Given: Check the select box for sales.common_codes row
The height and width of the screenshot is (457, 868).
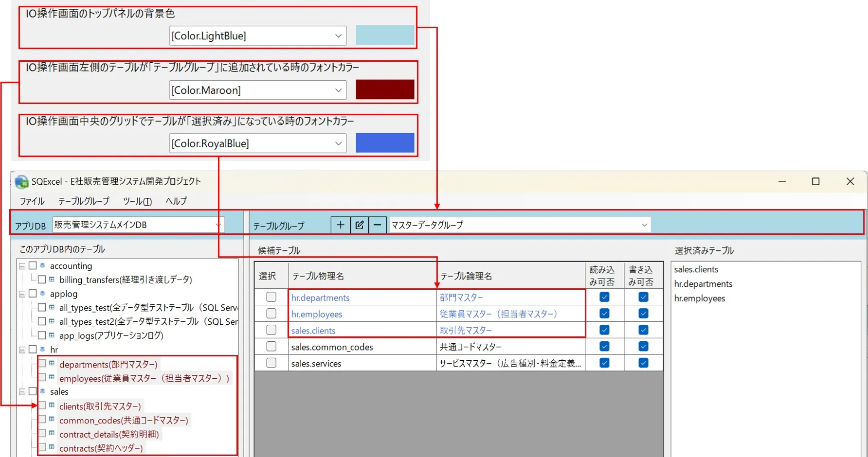Looking at the screenshot, I should tap(271, 347).
